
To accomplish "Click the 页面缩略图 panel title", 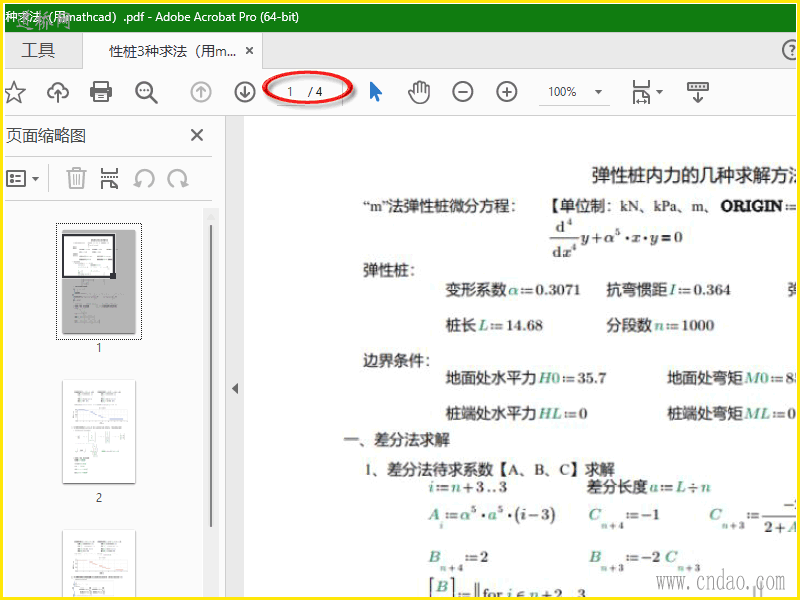I will pos(46,136).
